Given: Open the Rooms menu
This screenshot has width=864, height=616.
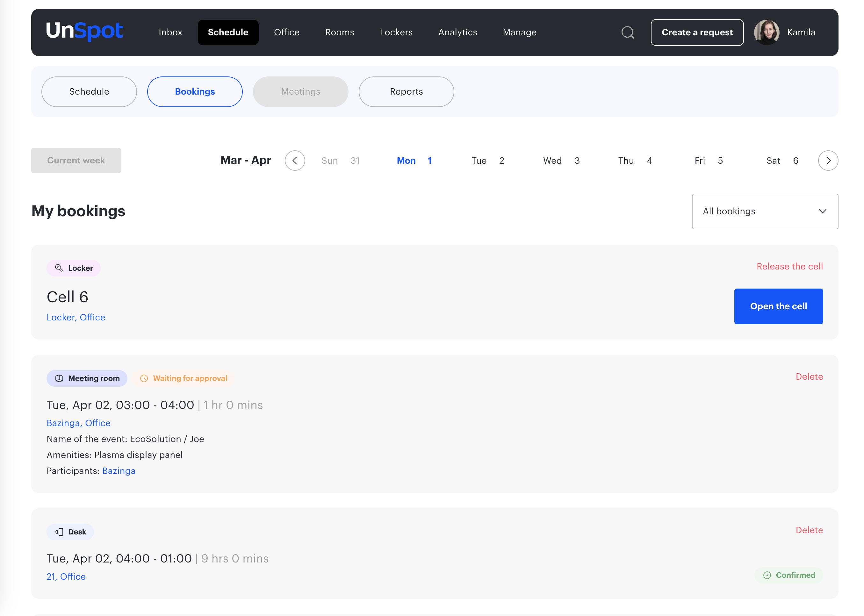Looking at the screenshot, I should [x=340, y=32].
